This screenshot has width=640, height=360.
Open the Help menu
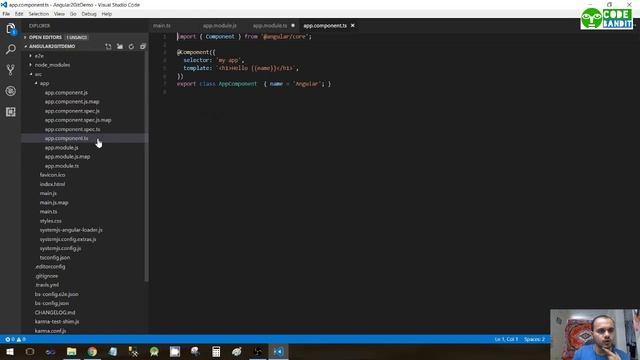[x=107, y=14]
